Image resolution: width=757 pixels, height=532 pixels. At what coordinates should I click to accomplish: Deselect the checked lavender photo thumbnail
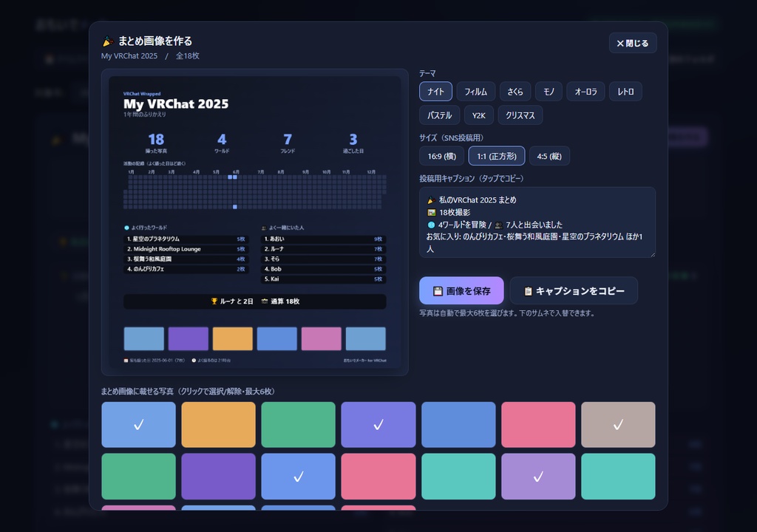pyautogui.click(x=538, y=477)
